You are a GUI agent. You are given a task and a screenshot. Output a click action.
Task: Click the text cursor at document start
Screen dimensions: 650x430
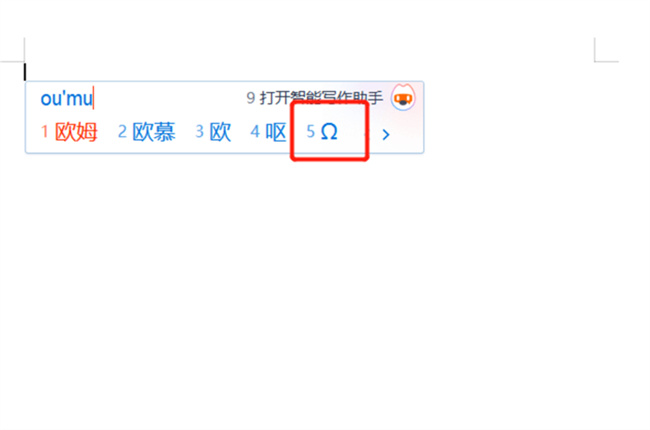[x=25, y=71]
